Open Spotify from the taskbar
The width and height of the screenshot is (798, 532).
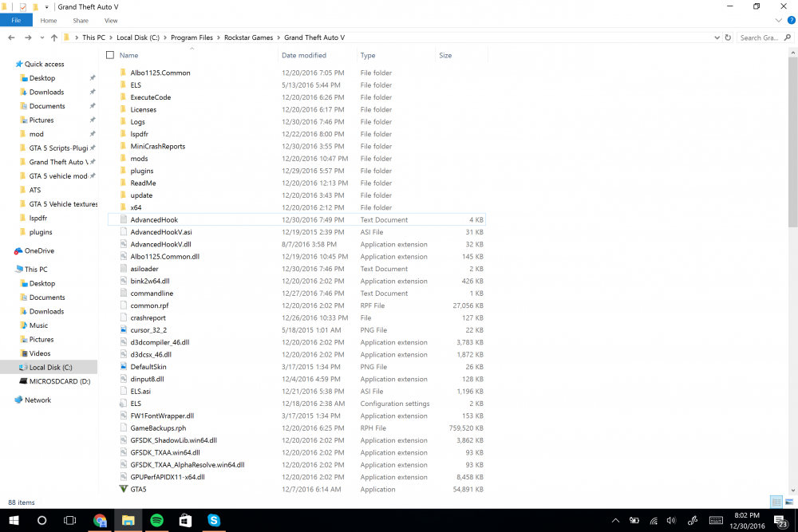pyautogui.click(x=156, y=520)
